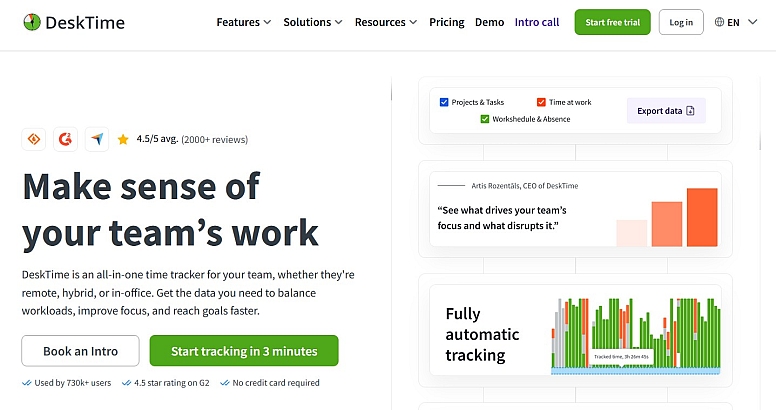Open the Resources dropdown
This screenshot has width=776, height=410.
click(x=386, y=22)
